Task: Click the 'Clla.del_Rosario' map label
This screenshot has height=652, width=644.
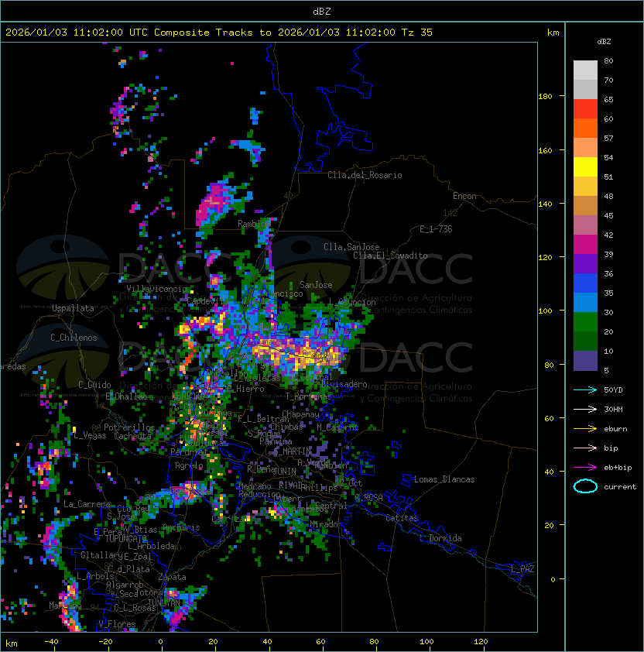Action: click(365, 175)
